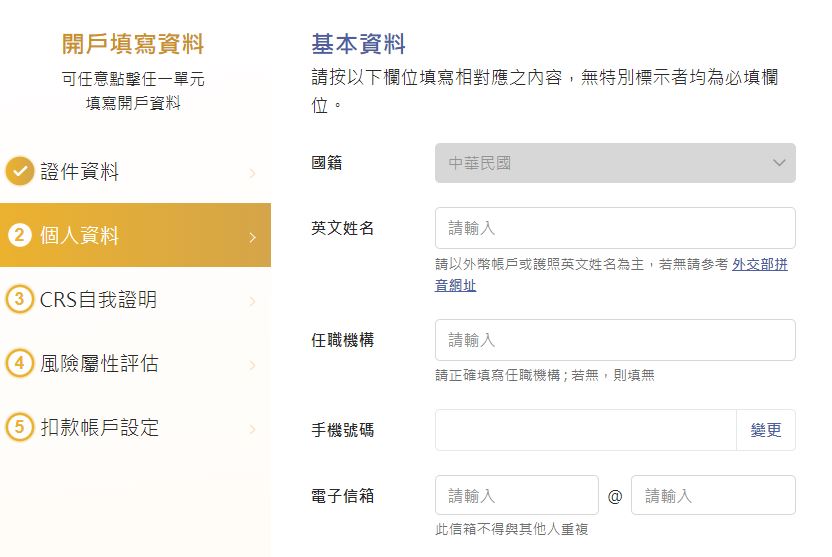This screenshot has width=832, height=557.
Task: Click the chevron next to 風險屬性評估
Action: pyautogui.click(x=252, y=365)
